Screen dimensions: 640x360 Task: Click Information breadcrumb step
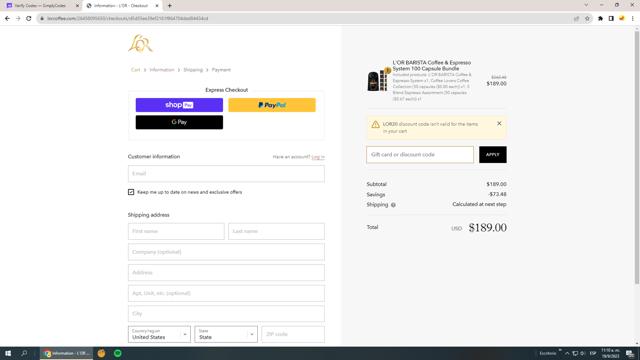pos(162,70)
